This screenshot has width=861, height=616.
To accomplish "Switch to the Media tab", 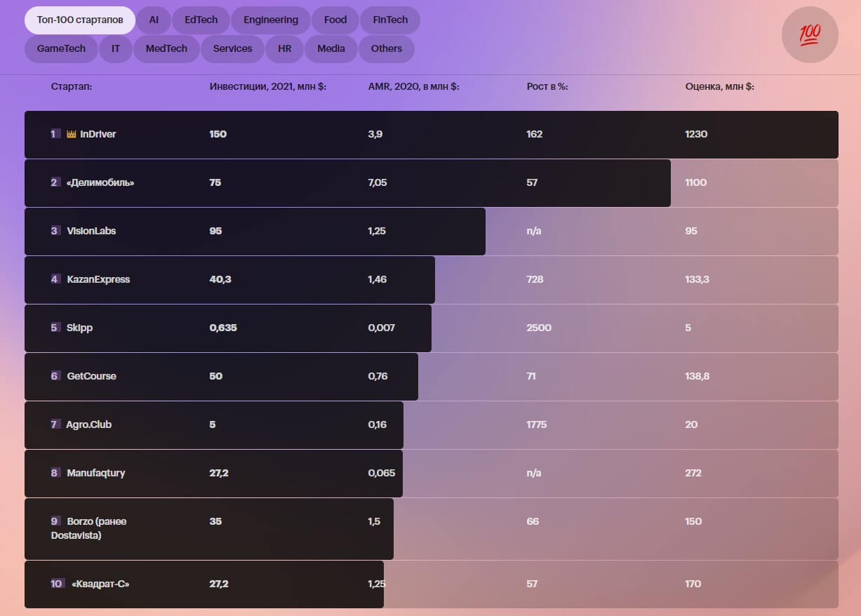I will pyautogui.click(x=331, y=49).
